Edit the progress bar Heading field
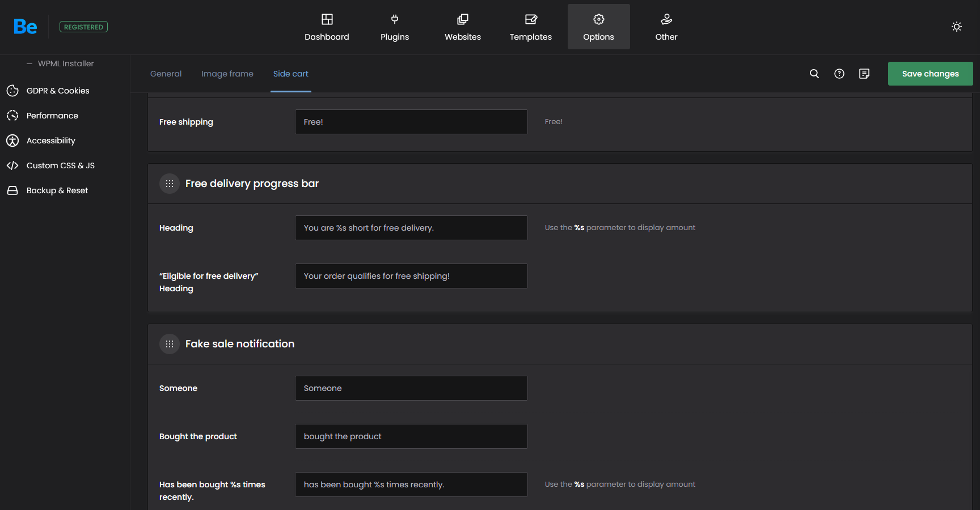Image resolution: width=980 pixels, height=510 pixels. pyautogui.click(x=411, y=228)
